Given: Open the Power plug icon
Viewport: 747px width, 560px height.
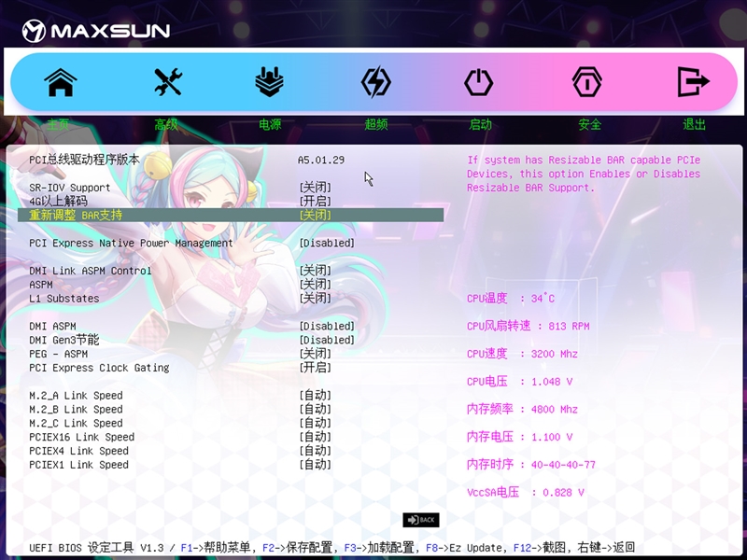Looking at the screenshot, I should tap(270, 82).
